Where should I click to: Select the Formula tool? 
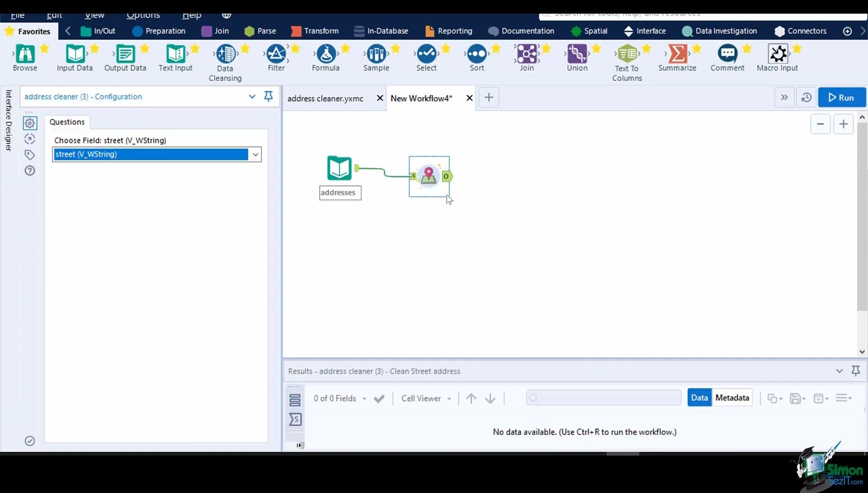(325, 58)
